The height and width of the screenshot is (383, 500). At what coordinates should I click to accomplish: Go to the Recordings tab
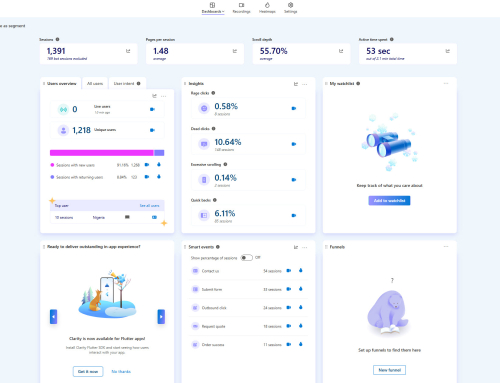pos(241,8)
